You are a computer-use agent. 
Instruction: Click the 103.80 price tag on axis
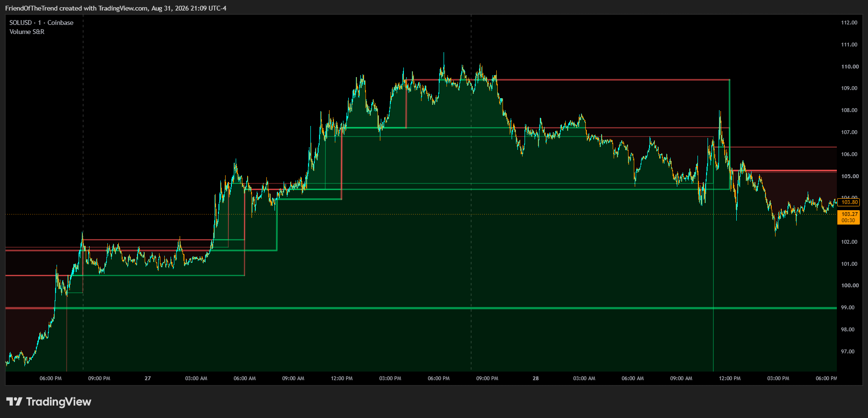tap(849, 202)
